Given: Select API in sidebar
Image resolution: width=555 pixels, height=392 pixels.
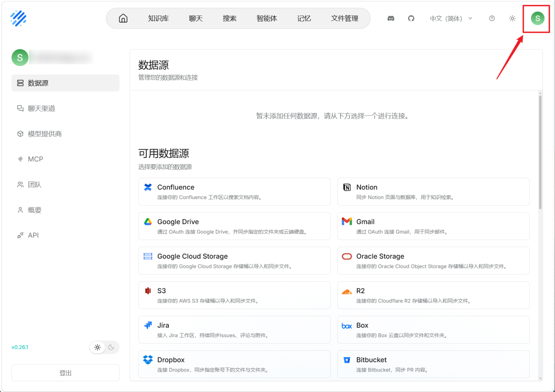Looking at the screenshot, I should coord(65,235).
